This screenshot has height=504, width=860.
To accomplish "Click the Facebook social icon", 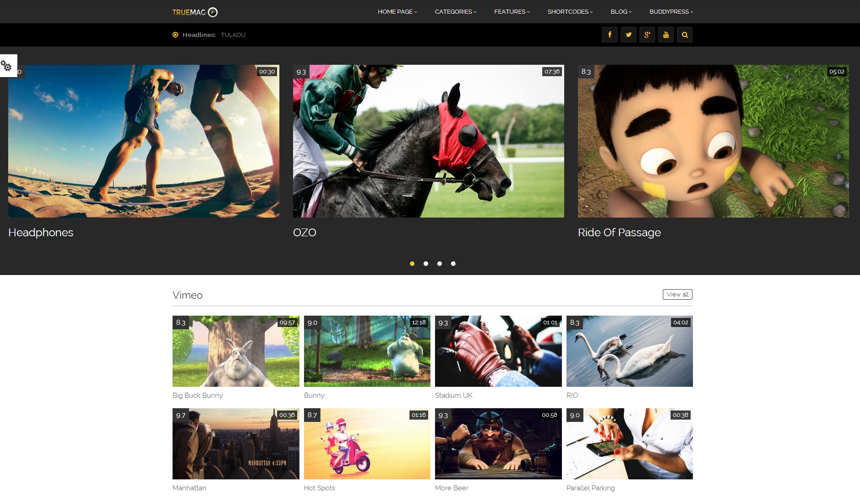I will tap(609, 35).
